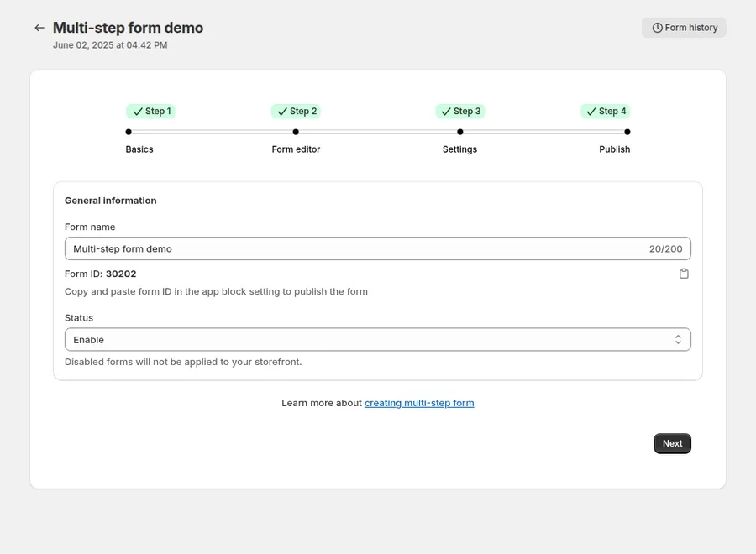
Task: Select the Step 3 badge
Action: (460, 112)
